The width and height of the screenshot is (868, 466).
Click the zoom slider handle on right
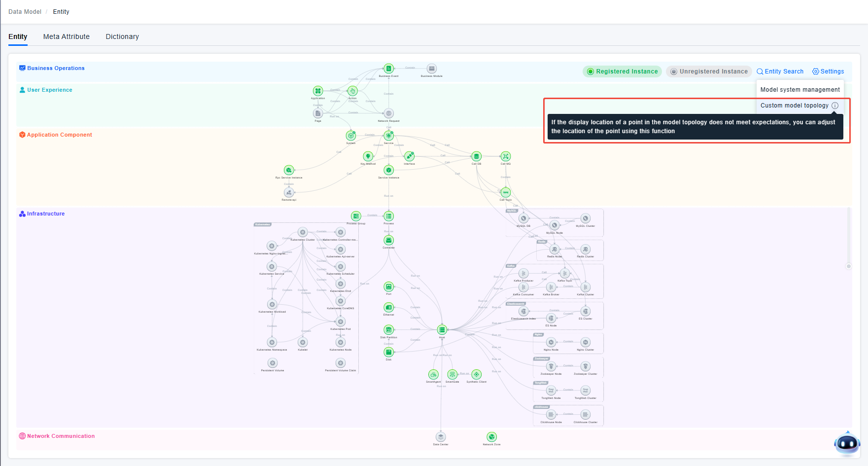pyautogui.click(x=849, y=266)
